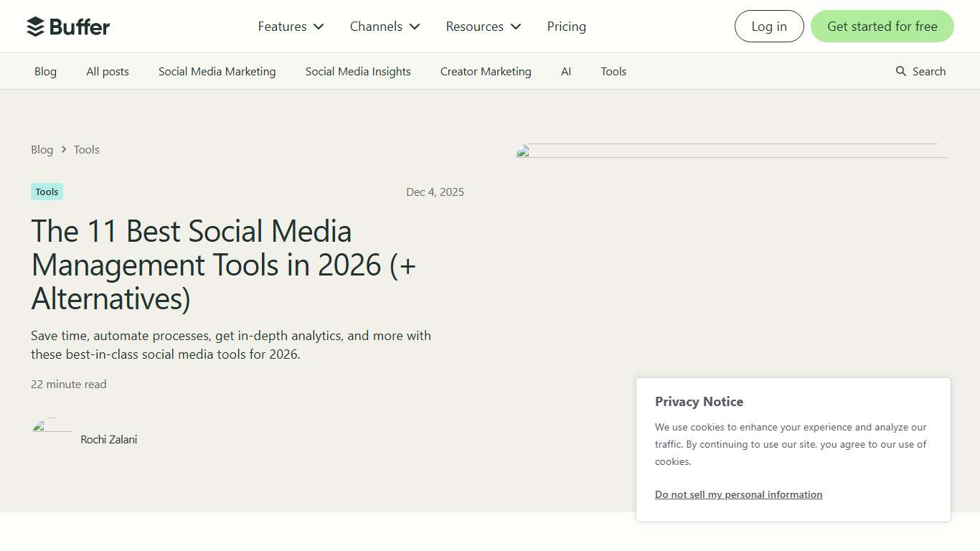This screenshot has height=551, width=980.
Task: Click Get started for free
Action: (x=882, y=26)
